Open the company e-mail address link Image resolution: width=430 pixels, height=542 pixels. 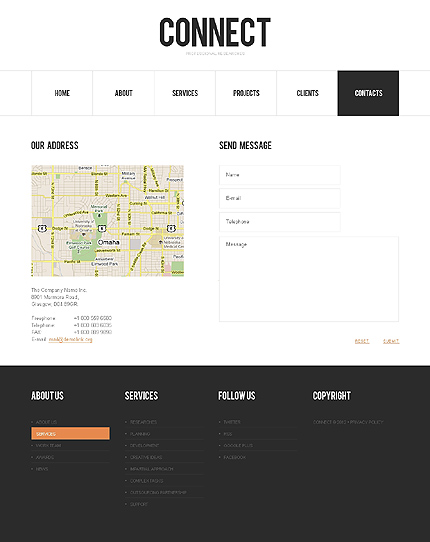point(71,339)
